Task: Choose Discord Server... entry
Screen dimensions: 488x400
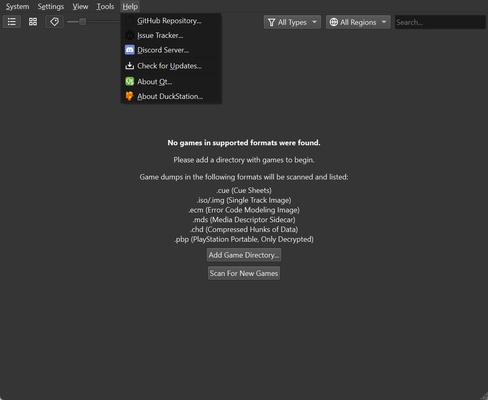Action: click(171, 50)
